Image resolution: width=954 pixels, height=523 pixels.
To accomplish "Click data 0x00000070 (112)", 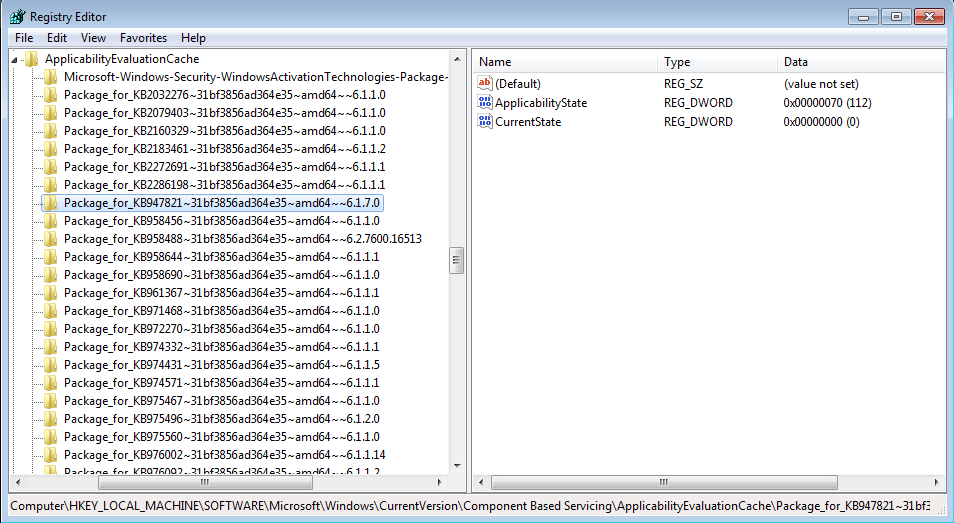I will (x=827, y=103).
